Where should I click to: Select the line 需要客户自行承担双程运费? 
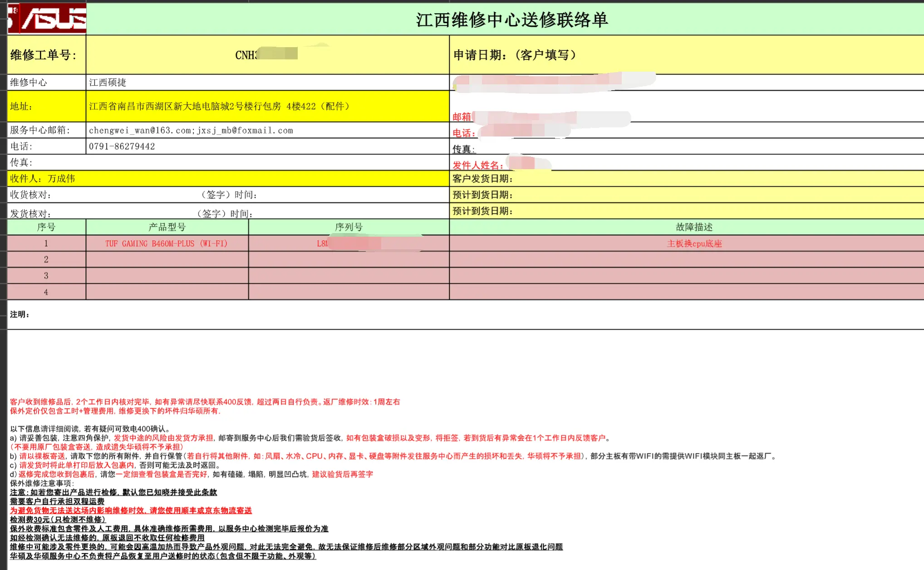57,502
